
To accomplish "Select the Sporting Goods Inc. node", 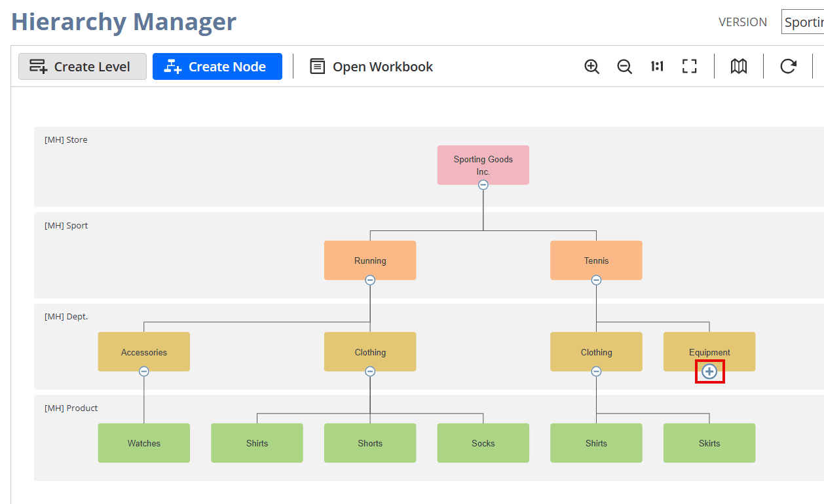I will [483, 165].
